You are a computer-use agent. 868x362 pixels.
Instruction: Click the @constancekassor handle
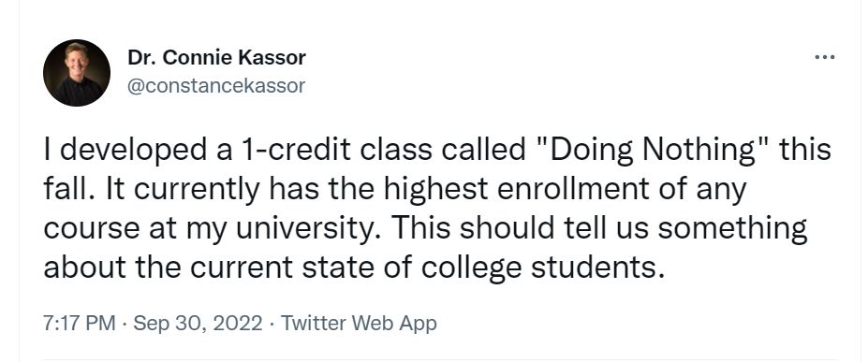(x=216, y=86)
